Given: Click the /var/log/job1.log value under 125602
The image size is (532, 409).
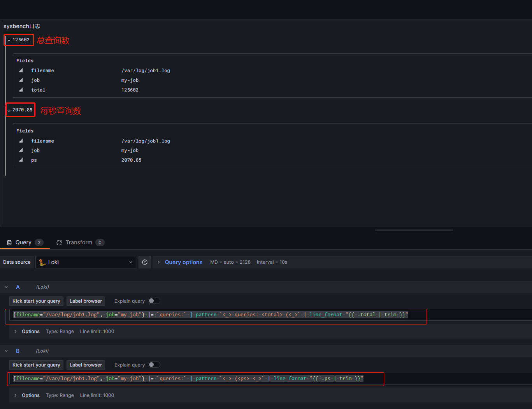Looking at the screenshot, I should click(146, 71).
